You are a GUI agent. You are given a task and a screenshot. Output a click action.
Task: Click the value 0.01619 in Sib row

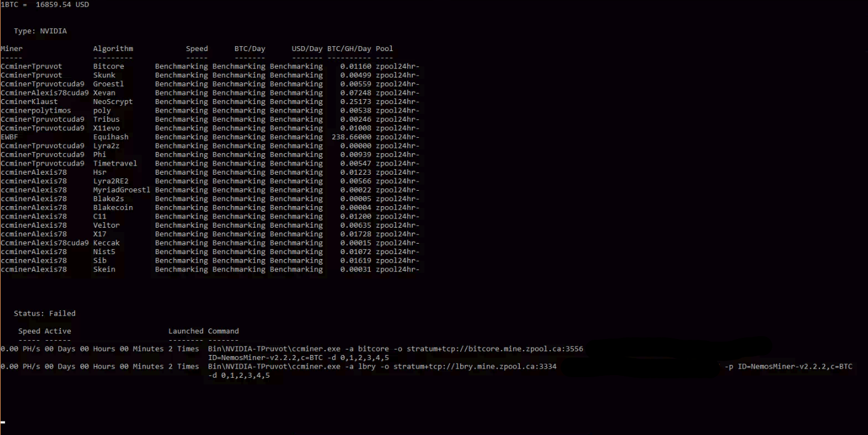click(x=356, y=260)
